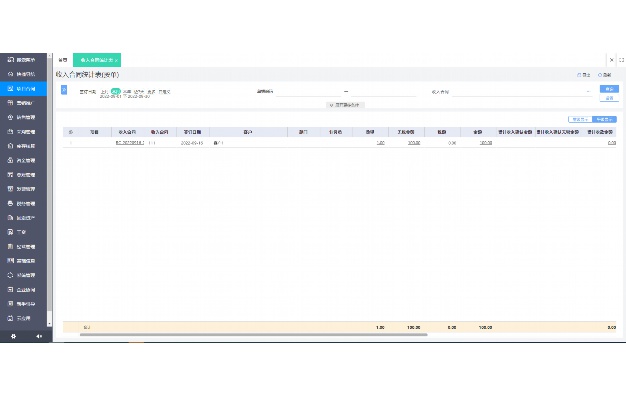Open the 收入合同 dropdown filter
This screenshot has width=626, height=396.
pos(522,92)
